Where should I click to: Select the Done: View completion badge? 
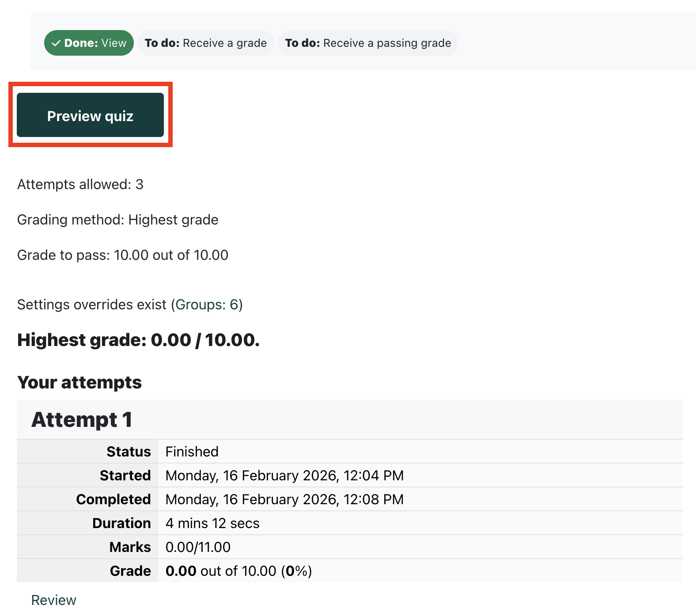[89, 43]
